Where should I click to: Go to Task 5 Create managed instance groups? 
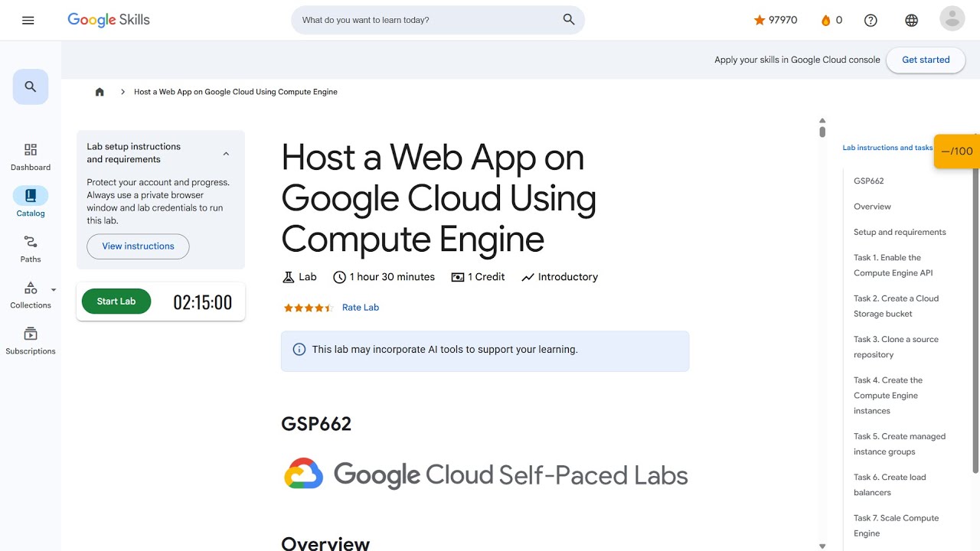point(900,444)
